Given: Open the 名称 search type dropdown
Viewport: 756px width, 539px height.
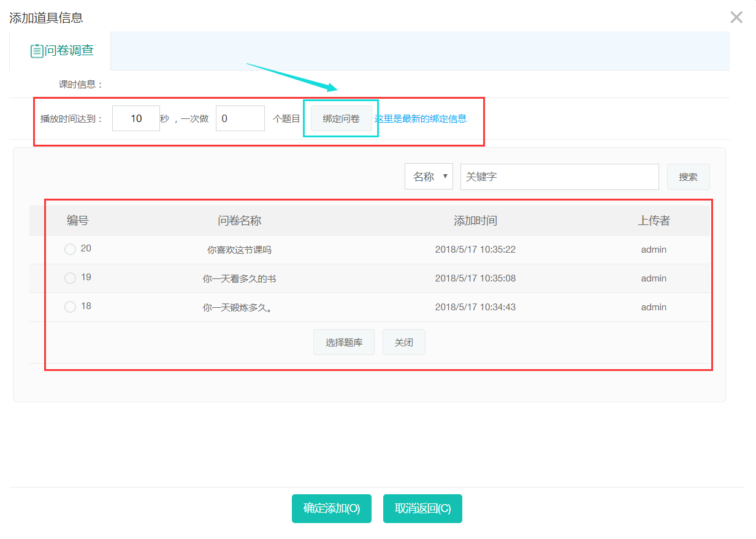Looking at the screenshot, I should click(429, 177).
